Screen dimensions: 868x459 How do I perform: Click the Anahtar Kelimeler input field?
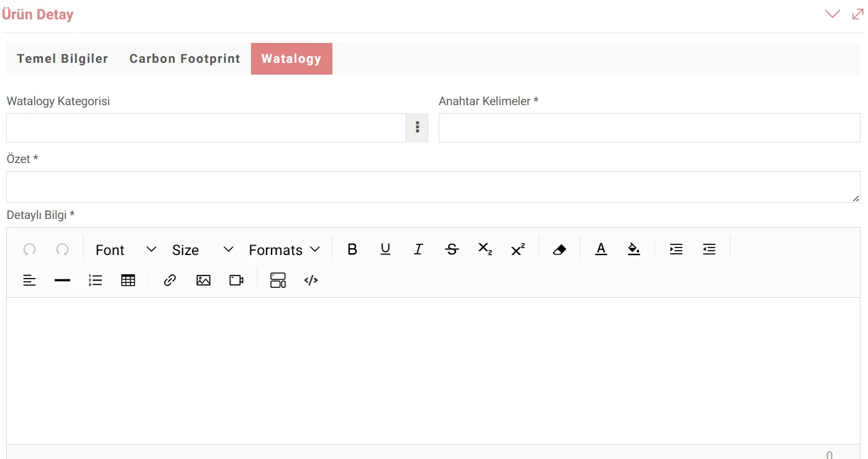point(649,127)
